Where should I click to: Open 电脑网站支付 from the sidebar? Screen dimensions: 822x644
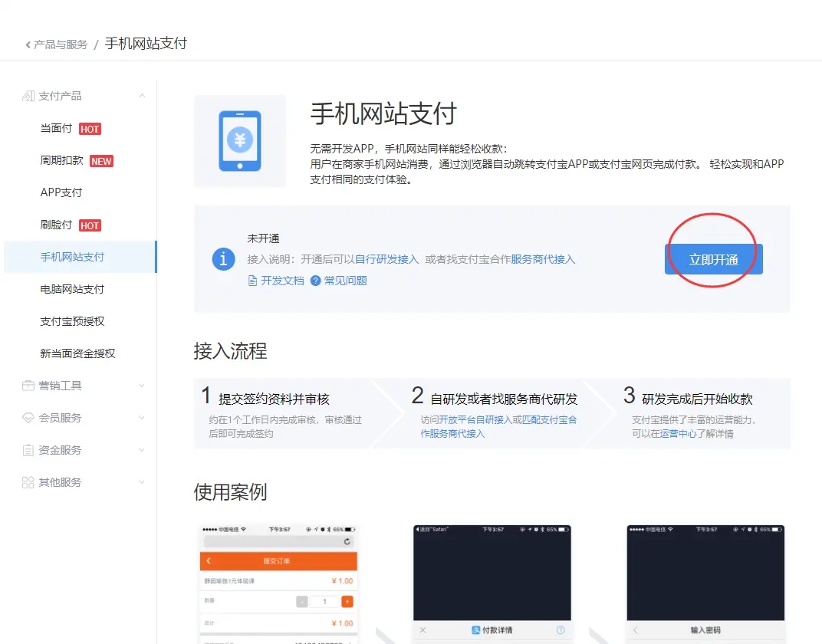pyautogui.click(x=72, y=289)
